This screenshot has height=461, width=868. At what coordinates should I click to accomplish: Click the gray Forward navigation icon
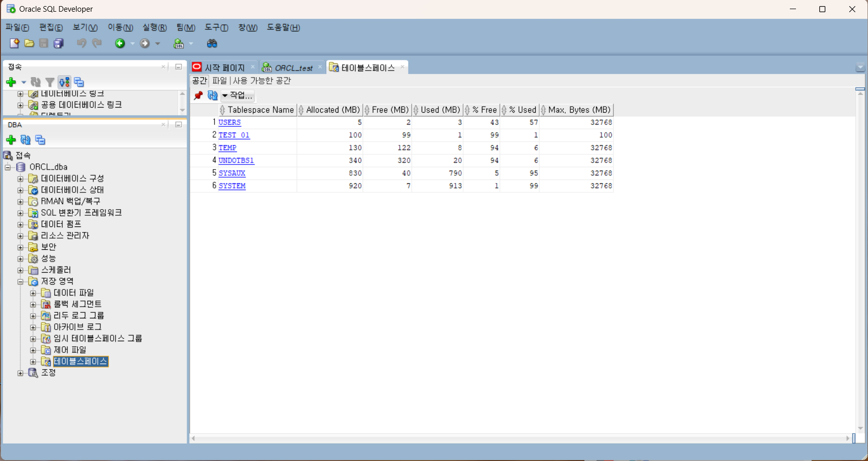[145, 44]
